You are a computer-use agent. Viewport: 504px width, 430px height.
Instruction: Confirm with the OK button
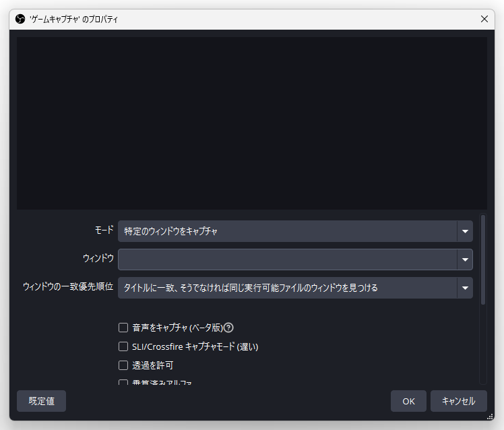pos(408,401)
